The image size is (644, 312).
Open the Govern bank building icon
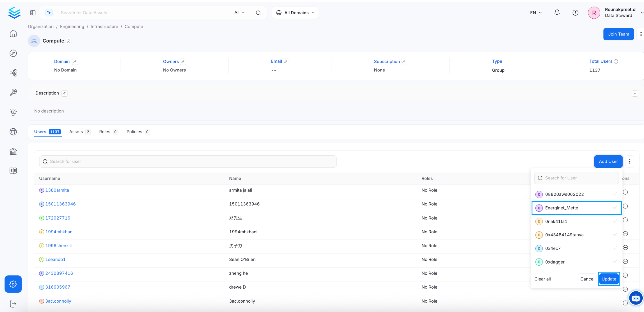pyautogui.click(x=13, y=151)
